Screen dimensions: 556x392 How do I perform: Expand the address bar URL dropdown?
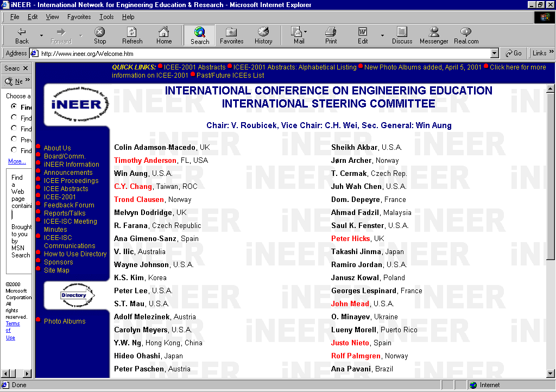point(495,54)
